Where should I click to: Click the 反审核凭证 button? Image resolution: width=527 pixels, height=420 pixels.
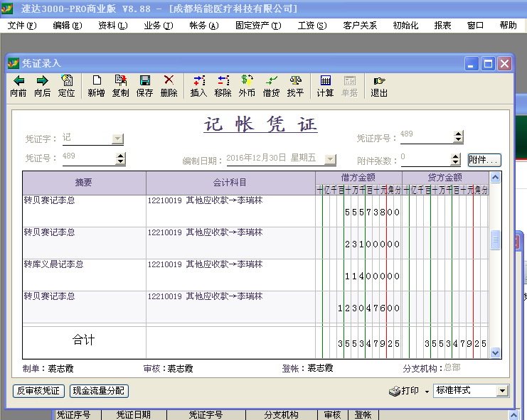click(38, 391)
